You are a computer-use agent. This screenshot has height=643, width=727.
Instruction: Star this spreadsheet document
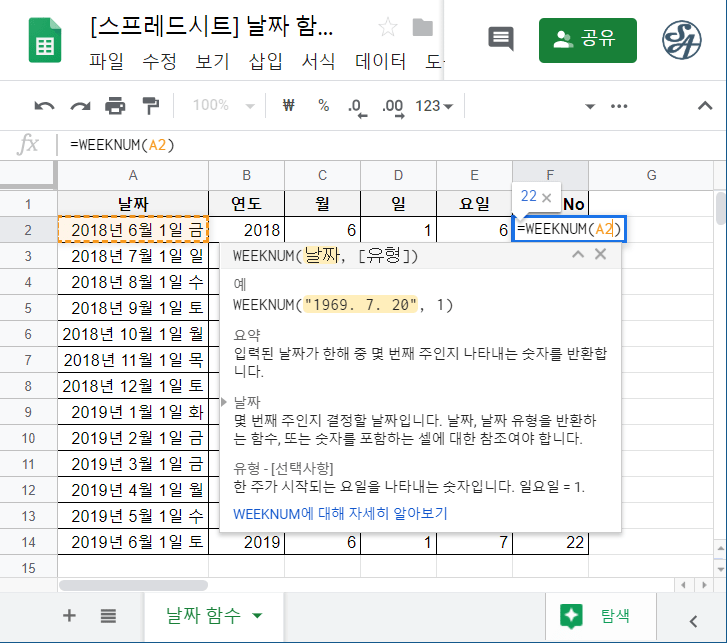[388, 27]
